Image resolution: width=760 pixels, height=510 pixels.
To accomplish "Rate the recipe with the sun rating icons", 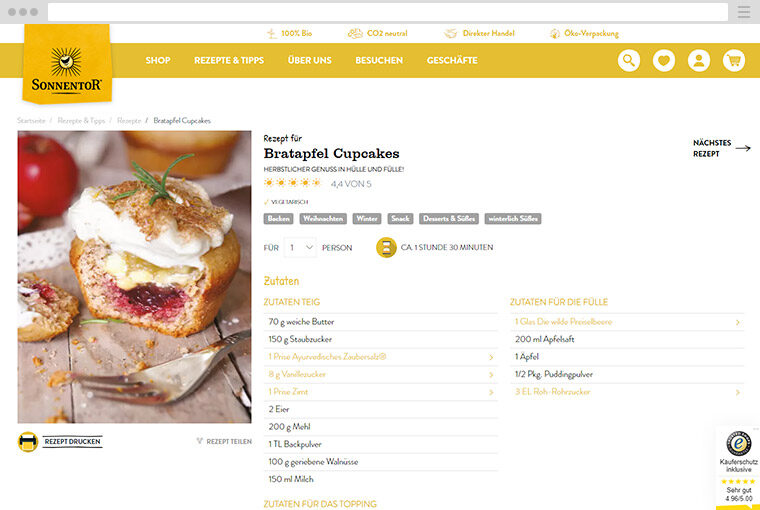I will 292,183.
